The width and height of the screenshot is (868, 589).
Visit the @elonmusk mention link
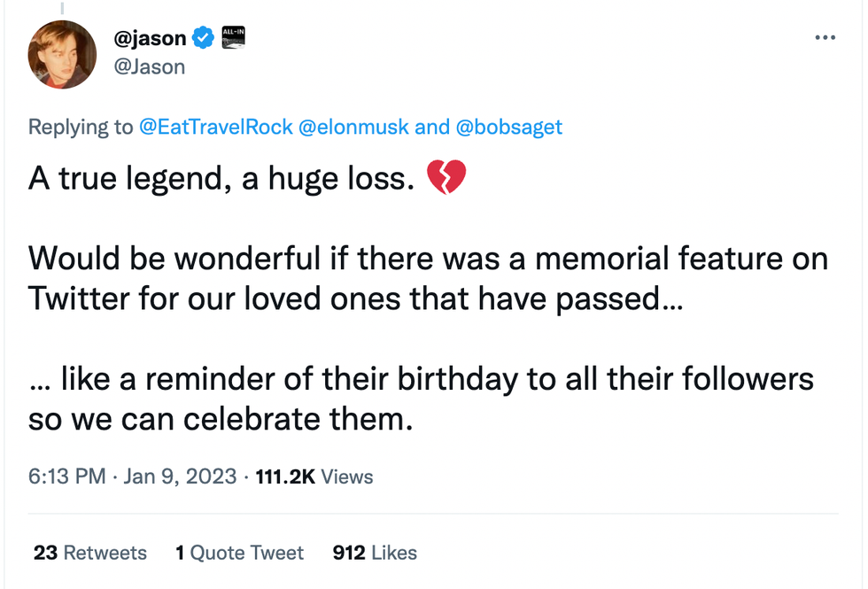pyautogui.click(x=353, y=127)
